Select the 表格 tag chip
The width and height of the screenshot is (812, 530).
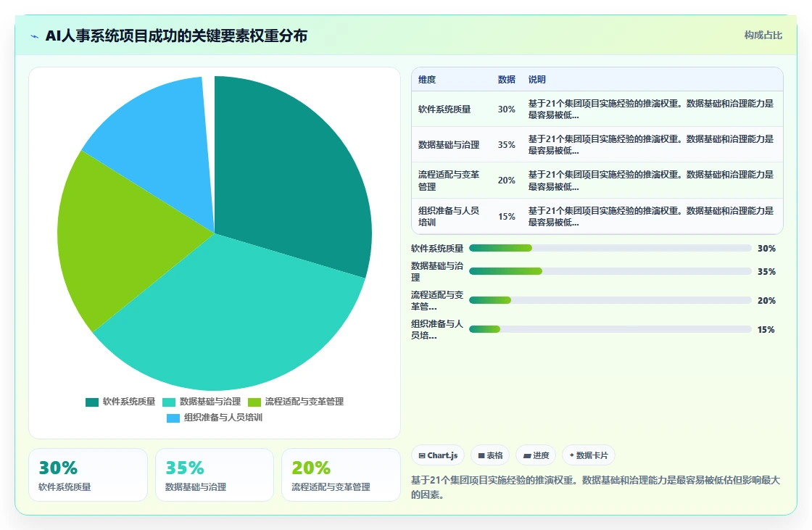pos(490,455)
